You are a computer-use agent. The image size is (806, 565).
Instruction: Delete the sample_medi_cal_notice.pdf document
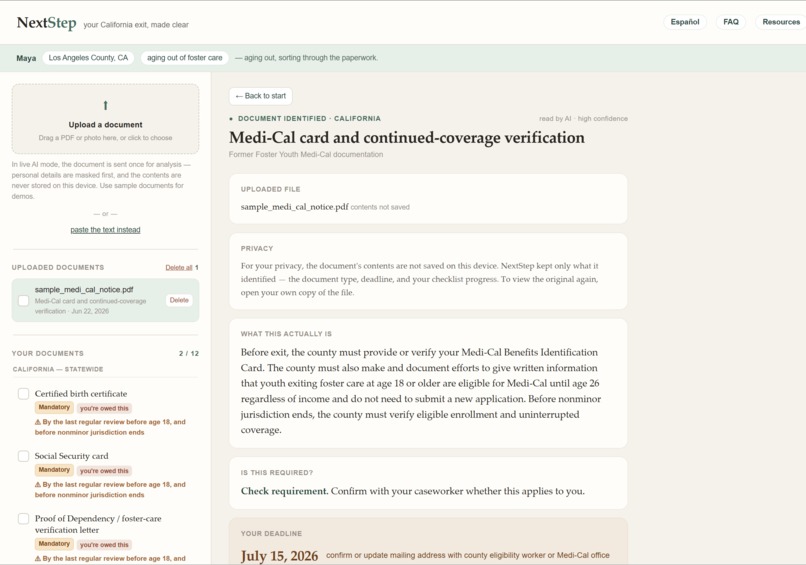[179, 300]
